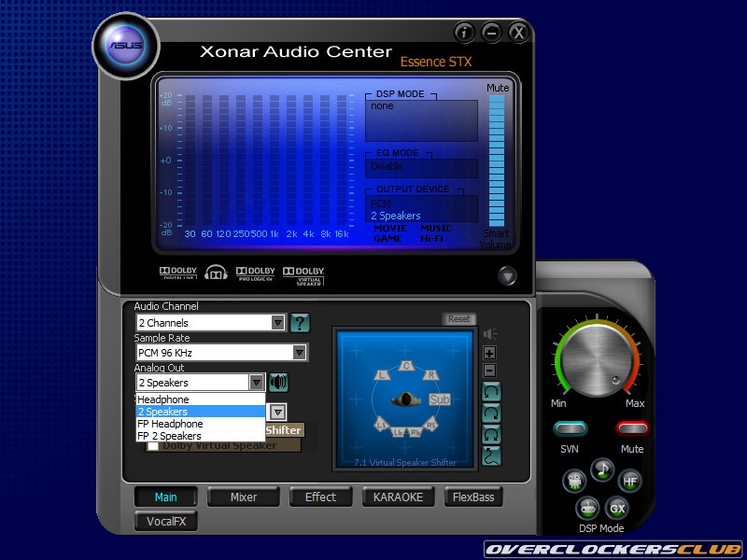
Task: Select the Rs surround speaker
Action: 430,424
